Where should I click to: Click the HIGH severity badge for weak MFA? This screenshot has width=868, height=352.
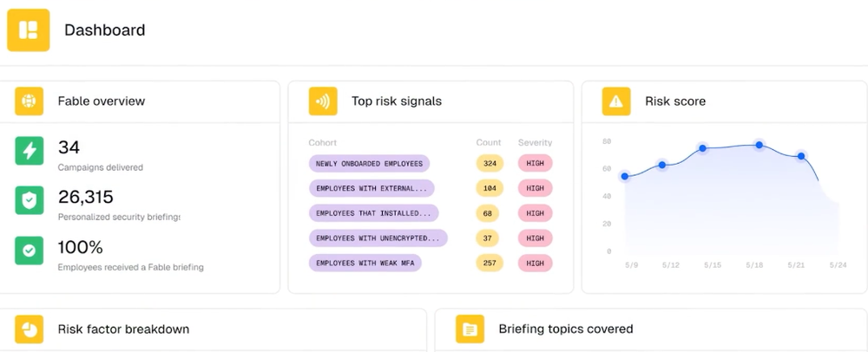click(x=535, y=263)
